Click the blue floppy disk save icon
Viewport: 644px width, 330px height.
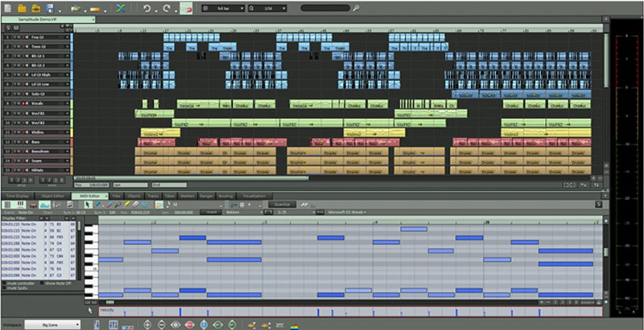(x=50, y=8)
